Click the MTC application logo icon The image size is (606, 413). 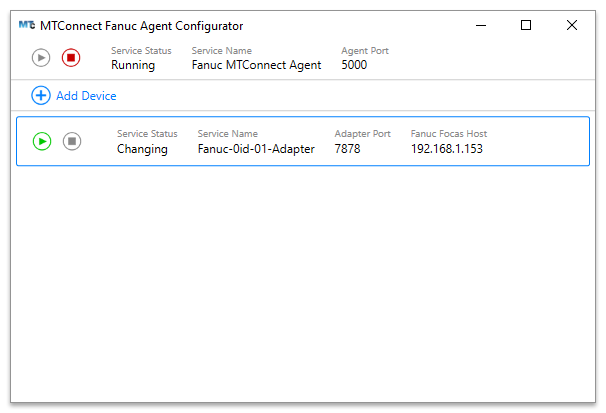(27, 25)
